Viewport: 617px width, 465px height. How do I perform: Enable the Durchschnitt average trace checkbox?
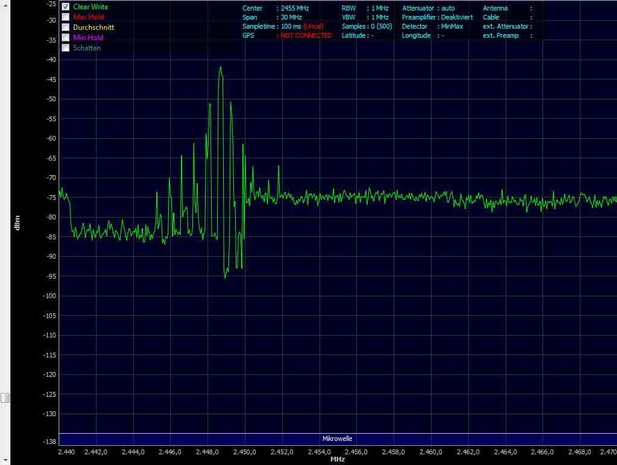pyautogui.click(x=66, y=27)
